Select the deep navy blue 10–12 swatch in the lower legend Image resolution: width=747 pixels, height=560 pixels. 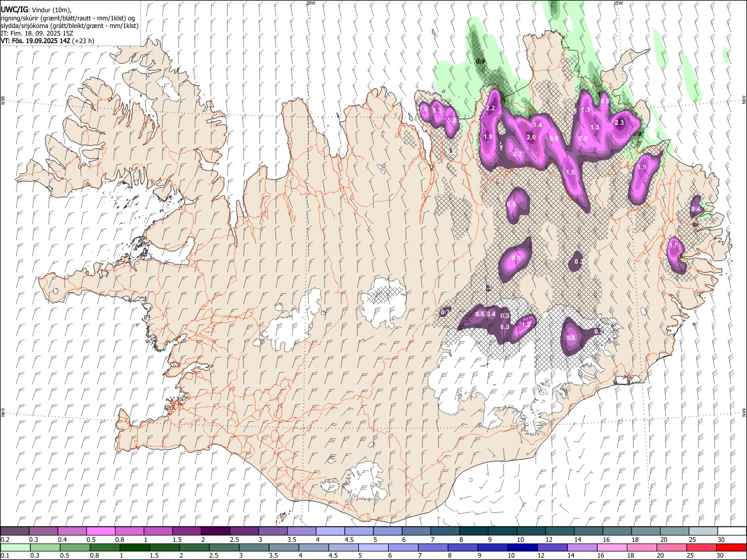pyautogui.click(x=522, y=547)
